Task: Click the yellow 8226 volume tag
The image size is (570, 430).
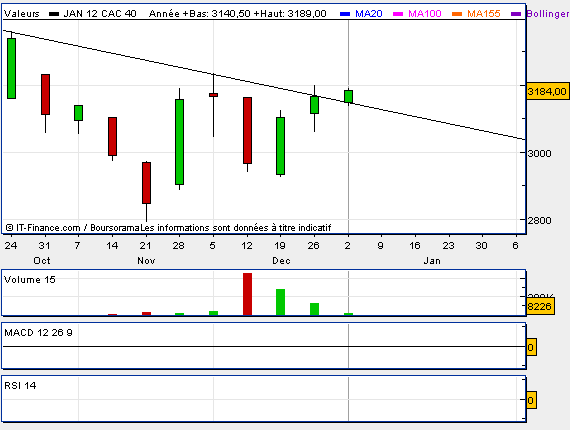Action: [540, 306]
